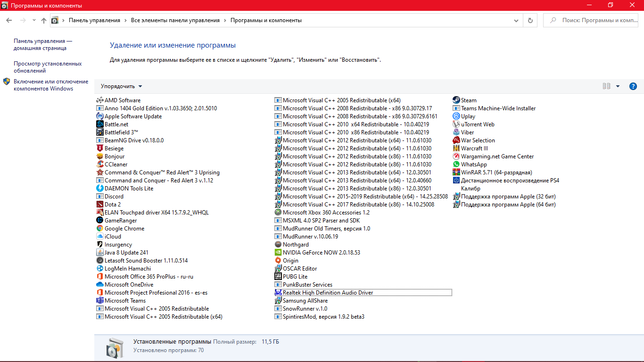Select Anno 1404 Gold Edition entry
644x362 pixels.
pyautogui.click(x=157, y=108)
